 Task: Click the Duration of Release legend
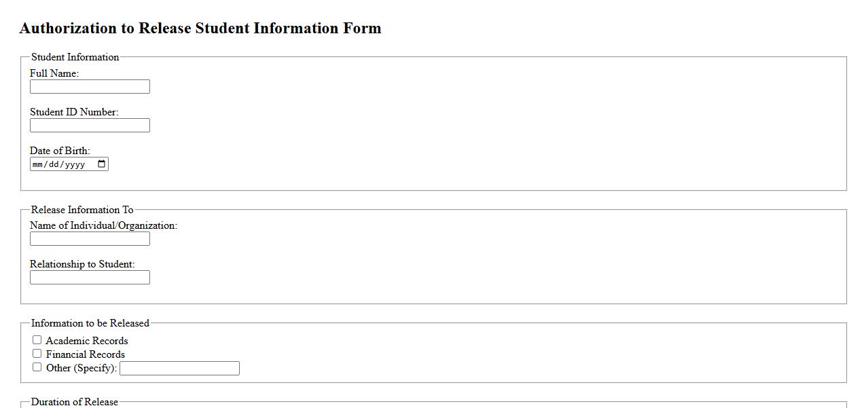(x=75, y=402)
